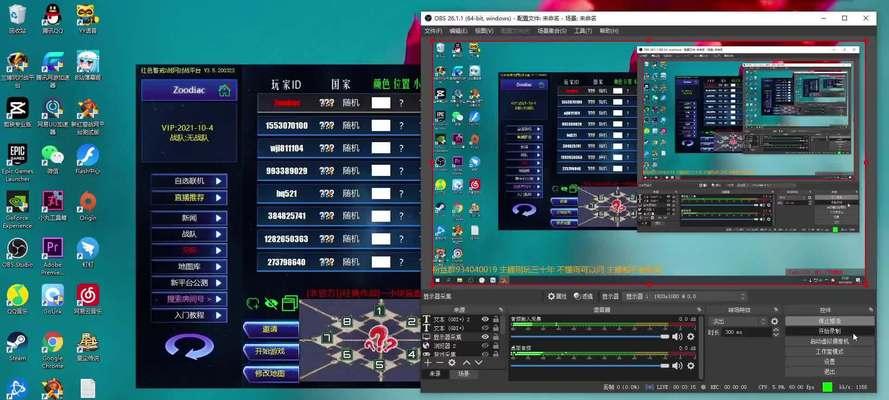The width and height of the screenshot is (889, 400).
Task: Mute the second audio mixer track speaker
Action: click(677, 365)
